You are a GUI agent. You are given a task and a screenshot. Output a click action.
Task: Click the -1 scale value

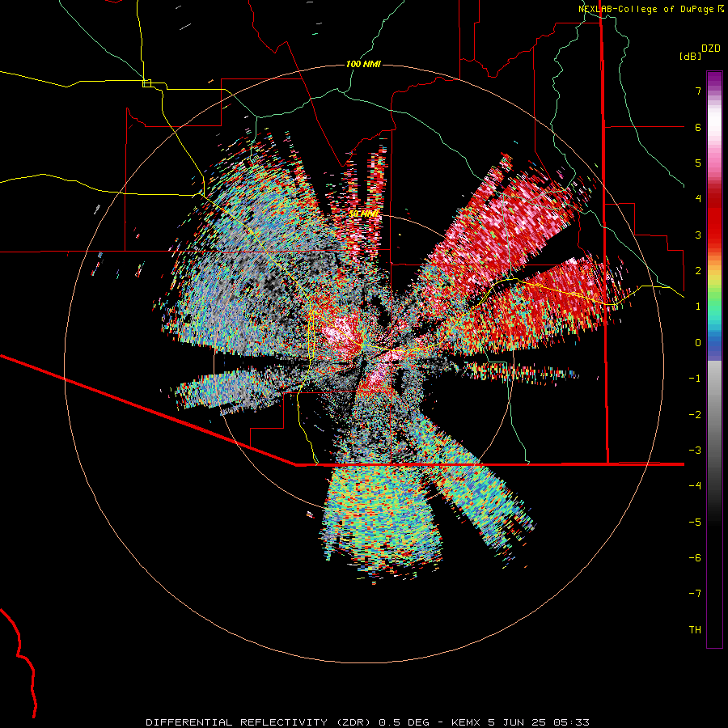coord(695,379)
